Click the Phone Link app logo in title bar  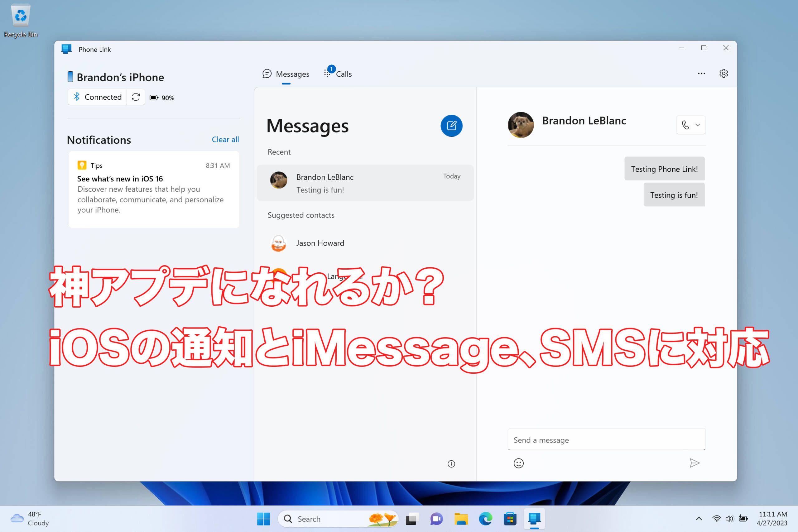tap(66, 49)
